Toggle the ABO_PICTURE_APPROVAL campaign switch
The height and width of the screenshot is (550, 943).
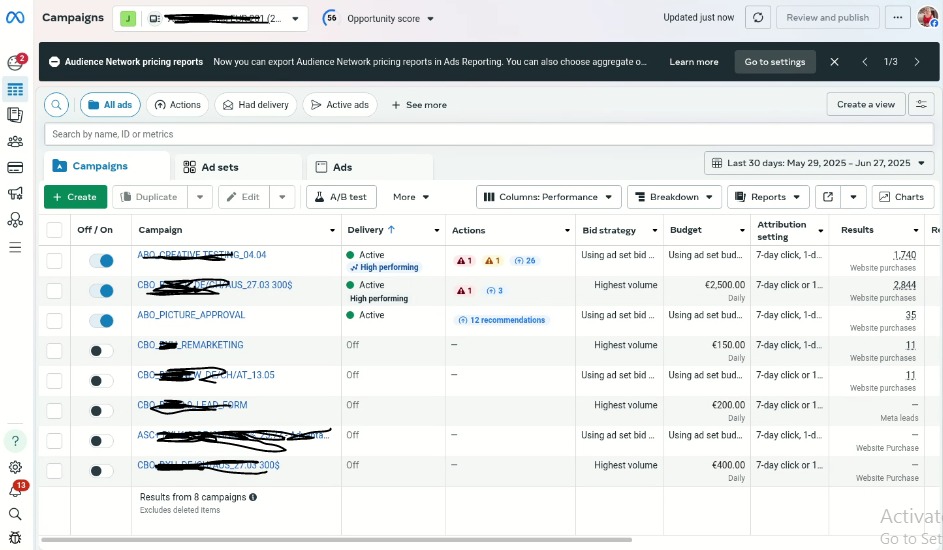(x=101, y=321)
